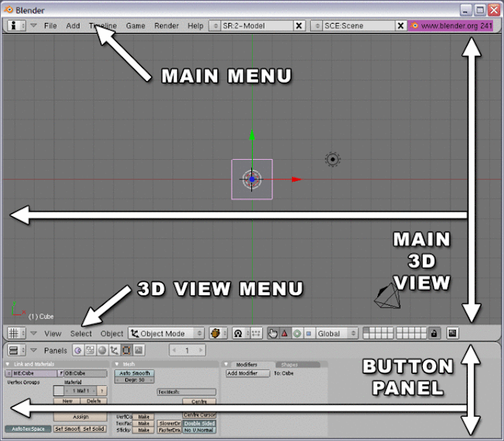Click the material color swatch
The width and height of the screenshot is (504, 441).
58,391
